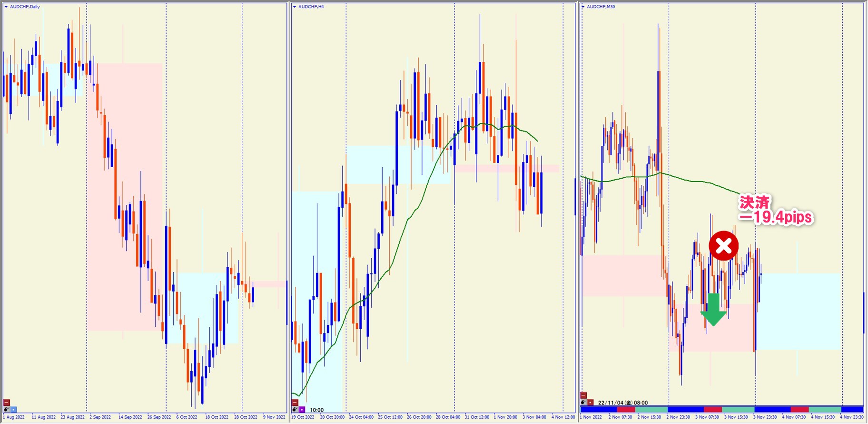Click the red minus button in Daily chart
This screenshot has width=868, height=424.
pos(7,403)
